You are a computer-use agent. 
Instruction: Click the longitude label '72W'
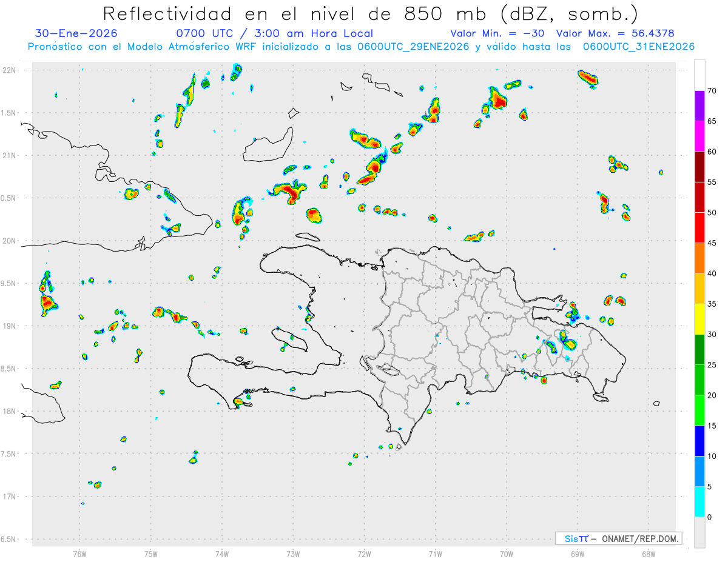(x=364, y=554)
